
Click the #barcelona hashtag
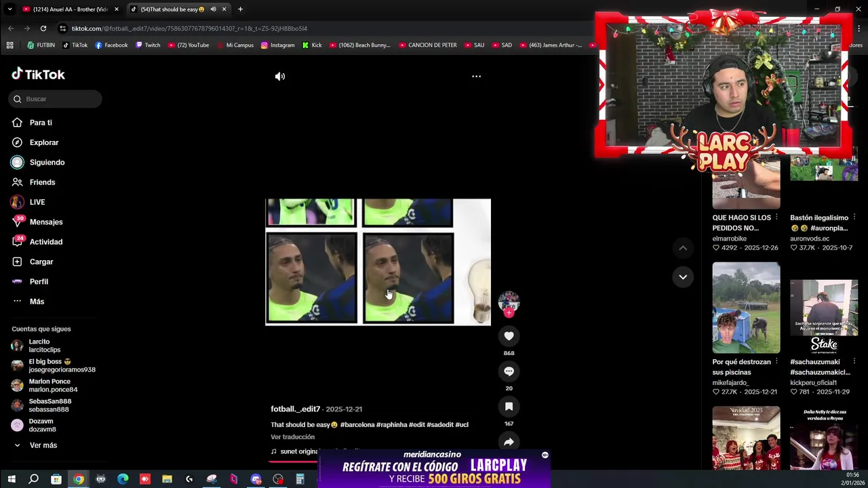(x=357, y=425)
